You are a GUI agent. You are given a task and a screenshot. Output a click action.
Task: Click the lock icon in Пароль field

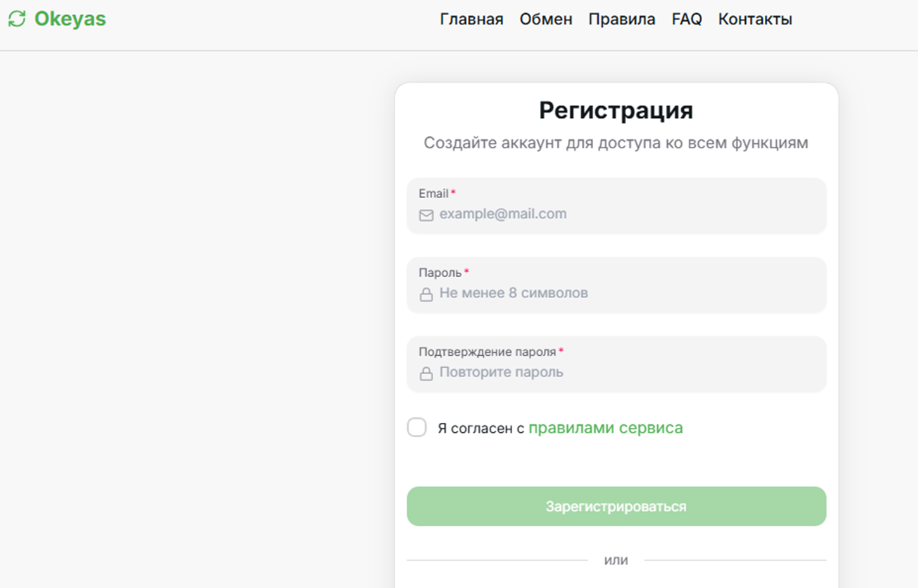point(427,294)
